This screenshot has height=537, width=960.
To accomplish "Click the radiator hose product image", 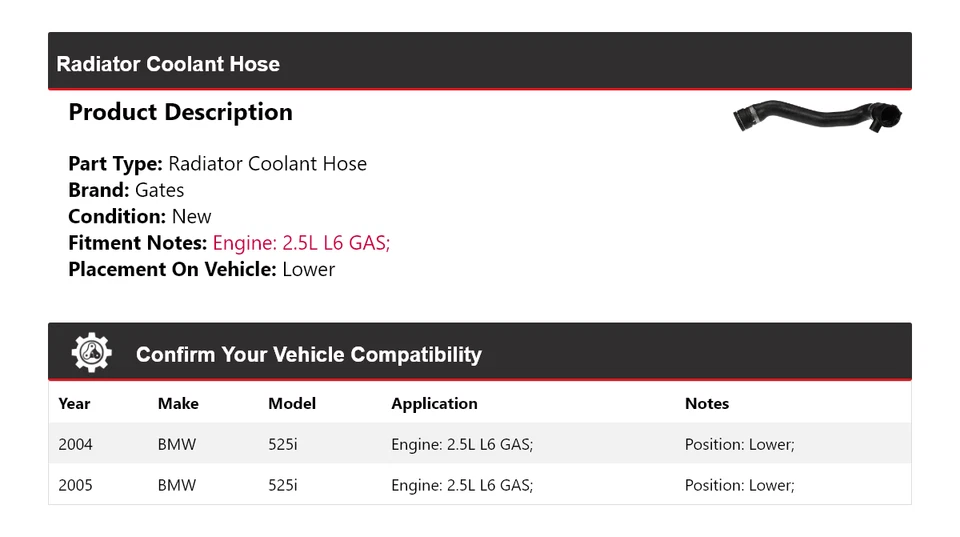I will (817, 117).
